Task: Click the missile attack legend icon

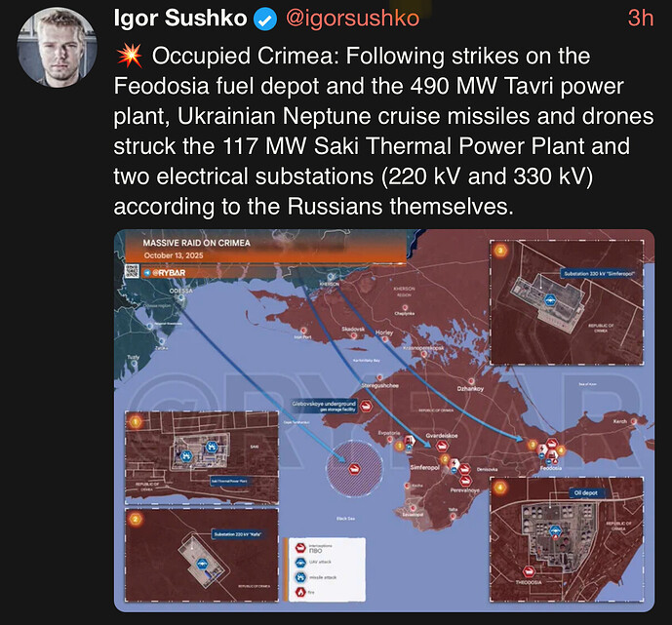Action: point(301,576)
